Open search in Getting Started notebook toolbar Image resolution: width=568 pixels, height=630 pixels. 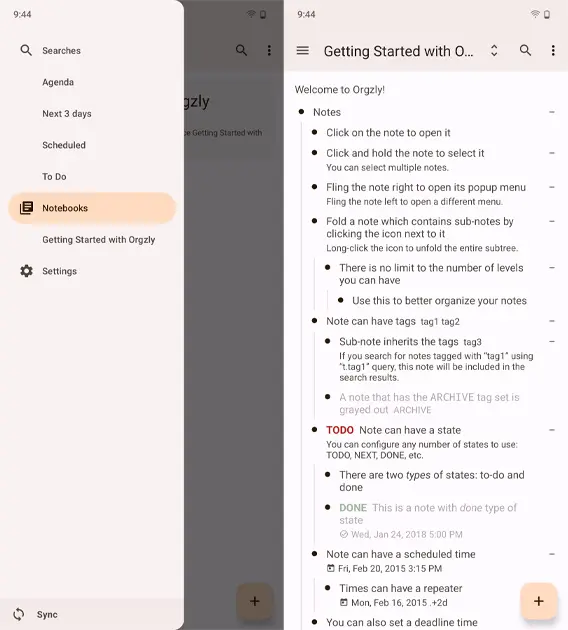pyautogui.click(x=525, y=51)
